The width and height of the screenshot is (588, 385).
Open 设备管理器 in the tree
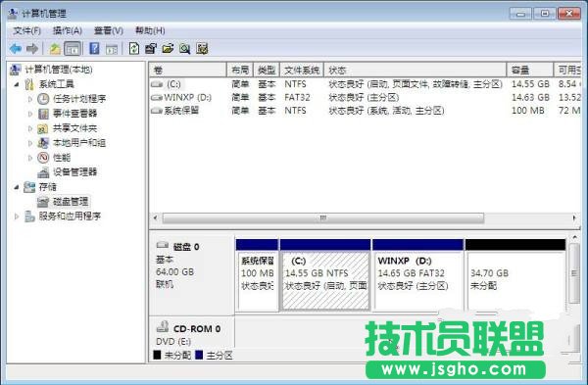click(75, 172)
